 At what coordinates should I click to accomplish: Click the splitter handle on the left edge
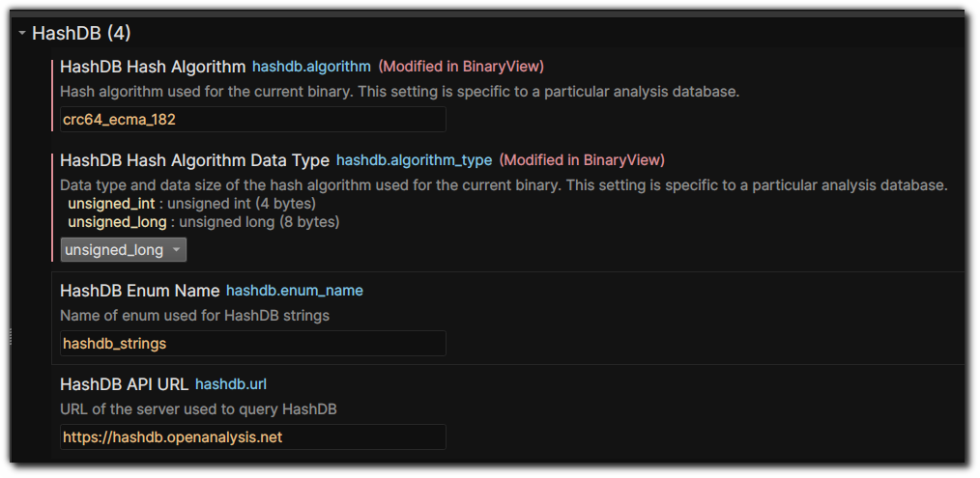10,336
